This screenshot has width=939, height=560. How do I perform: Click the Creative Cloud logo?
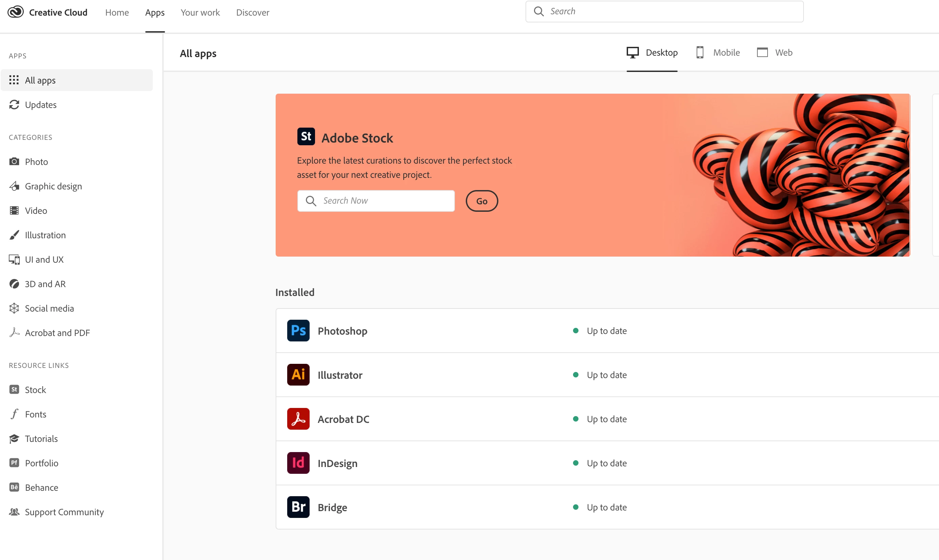[x=16, y=12]
